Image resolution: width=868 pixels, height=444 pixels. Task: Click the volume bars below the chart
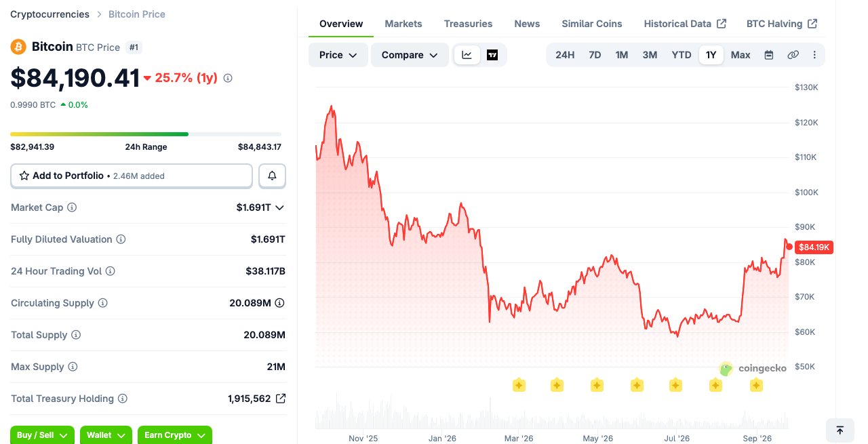tap(553, 412)
